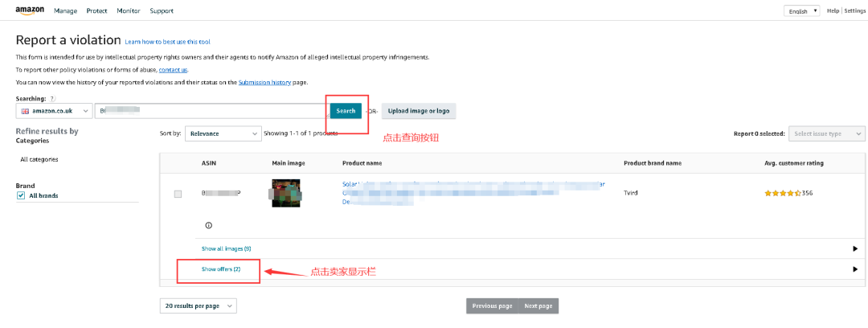Click the product main image thumbnail
The height and width of the screenshot is (328, 868).
pyautogui.click(x=285, y=193)
